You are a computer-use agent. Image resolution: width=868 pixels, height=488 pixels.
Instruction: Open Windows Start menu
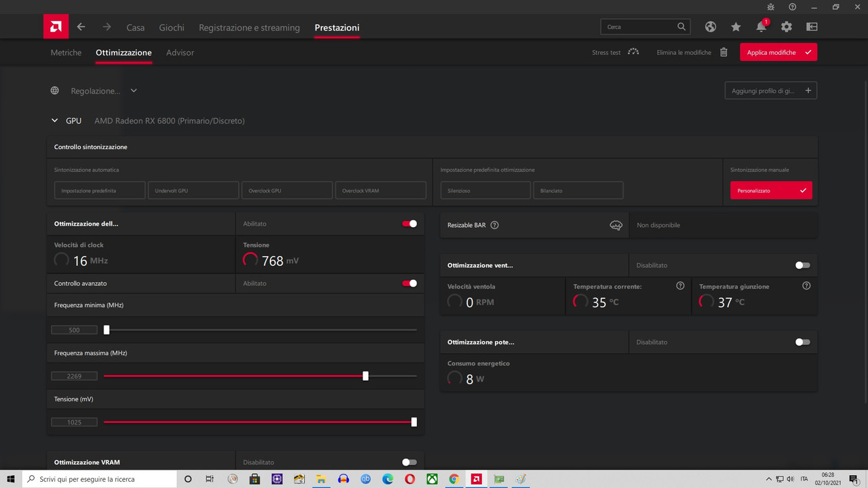11,479
